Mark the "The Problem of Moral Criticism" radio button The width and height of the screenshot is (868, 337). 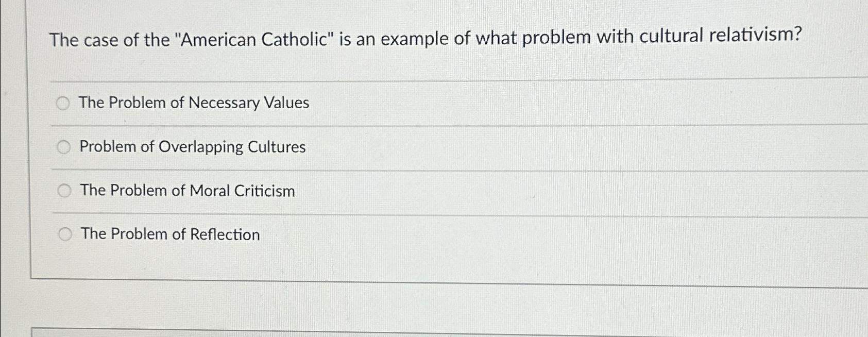pyautogui.click(x=64, y=191)
